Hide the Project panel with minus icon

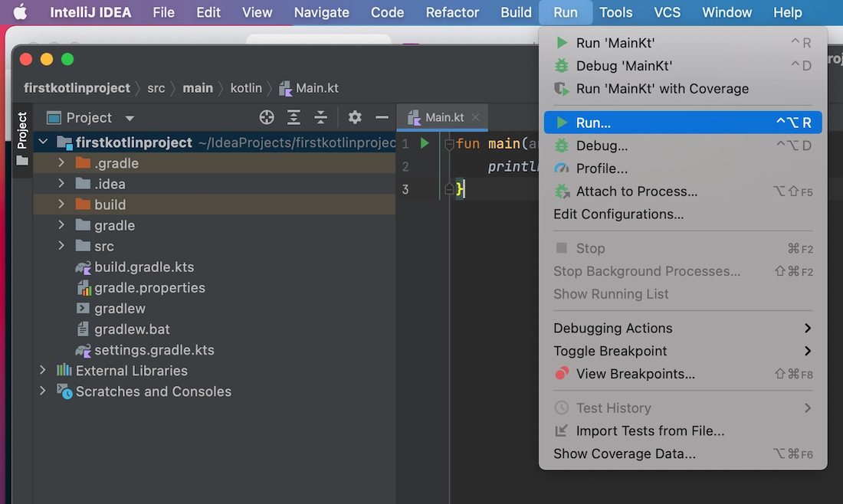coord(382,117)
